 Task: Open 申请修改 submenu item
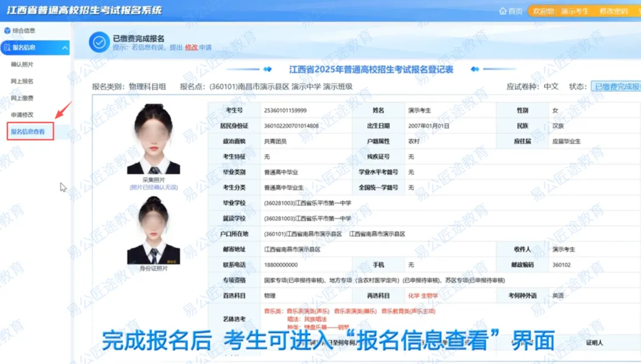pos(22,114)
